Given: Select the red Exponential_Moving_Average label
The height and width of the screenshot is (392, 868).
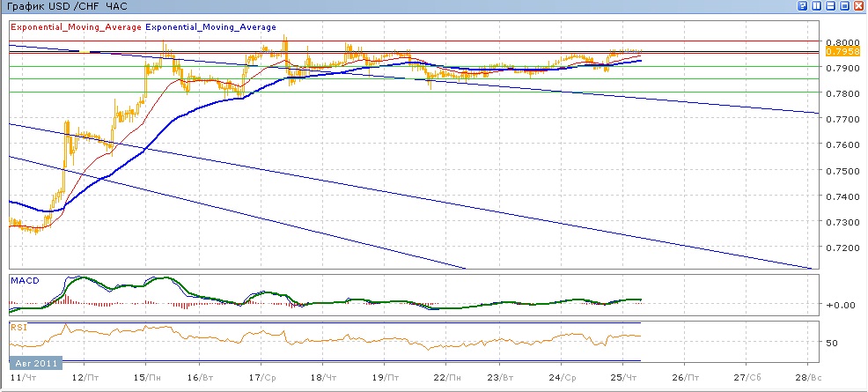Looking at the screenshot, I should 76,27.
